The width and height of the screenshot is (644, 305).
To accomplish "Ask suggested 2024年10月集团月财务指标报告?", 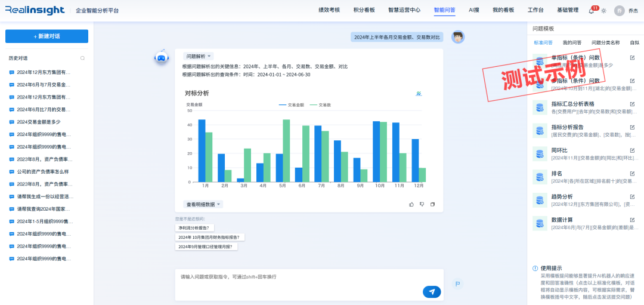I will tap(210, 237).
